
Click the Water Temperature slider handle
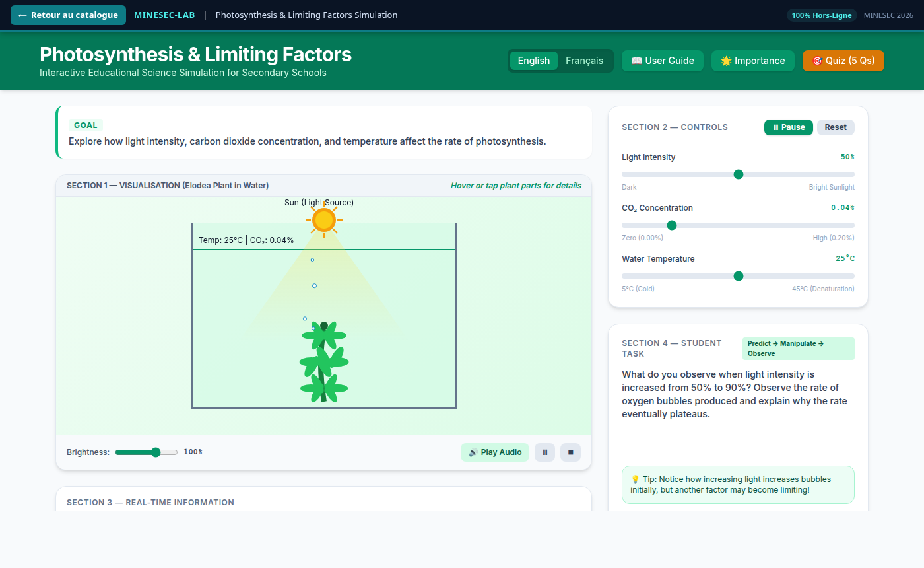pyautogui.click(x=739, y=276)
